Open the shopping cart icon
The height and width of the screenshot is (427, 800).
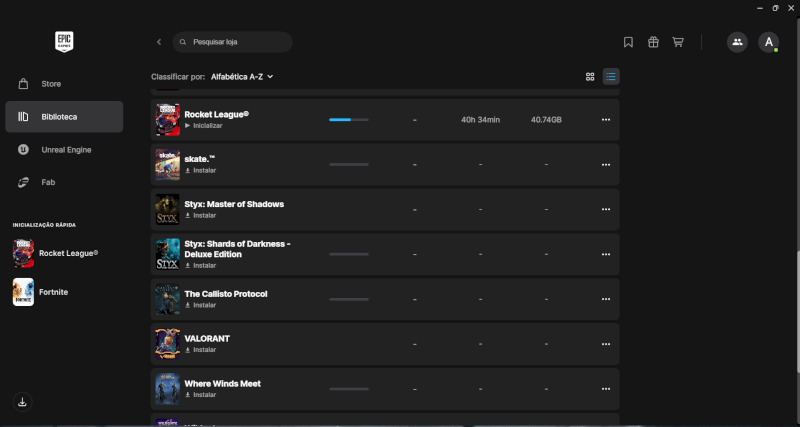tap(678, 42)
